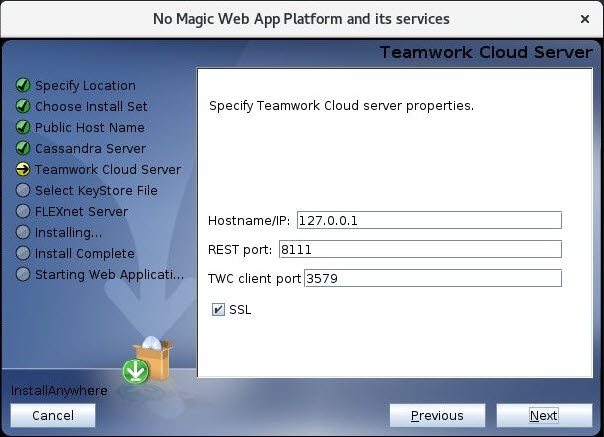Click the Select KeyStore File step label
Screen dimensions: 604x437
pos(96,190)
